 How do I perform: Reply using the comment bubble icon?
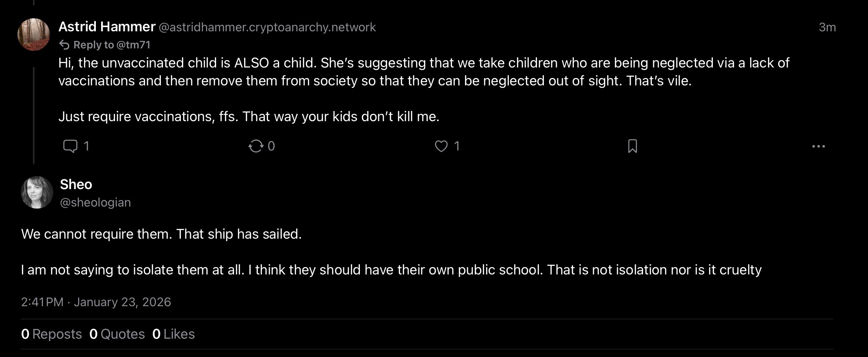coord(70,146)
